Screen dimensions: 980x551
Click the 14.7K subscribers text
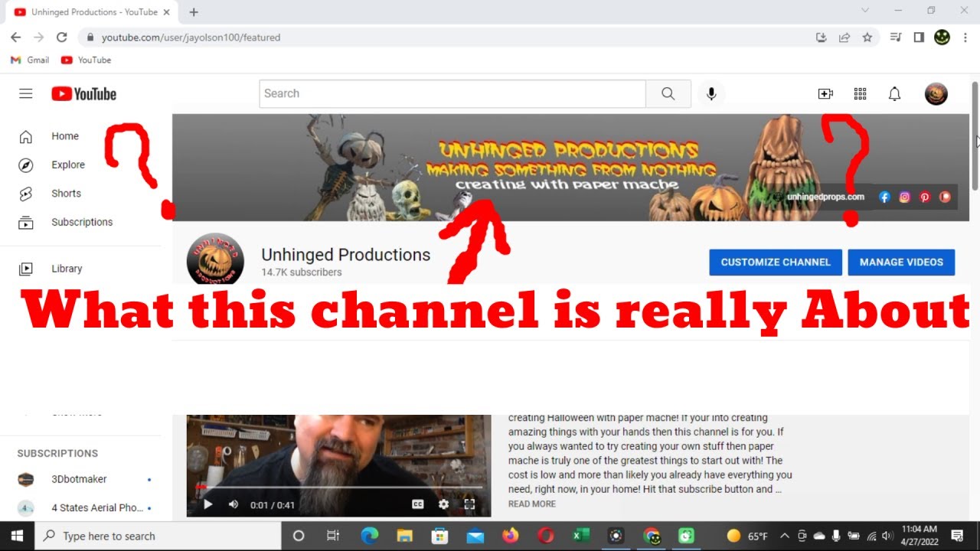click(302, 272)
